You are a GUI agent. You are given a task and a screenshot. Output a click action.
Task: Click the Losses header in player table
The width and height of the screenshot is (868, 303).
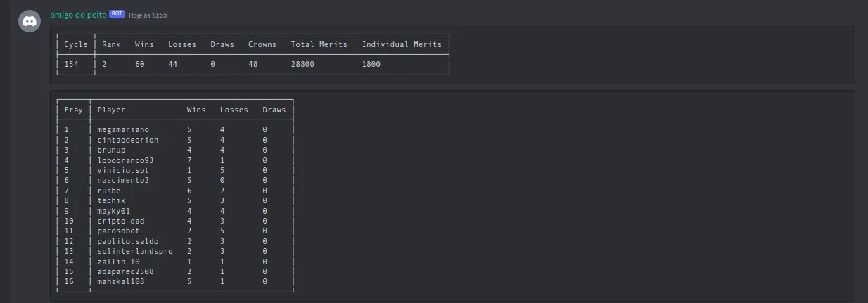point(234,110)
